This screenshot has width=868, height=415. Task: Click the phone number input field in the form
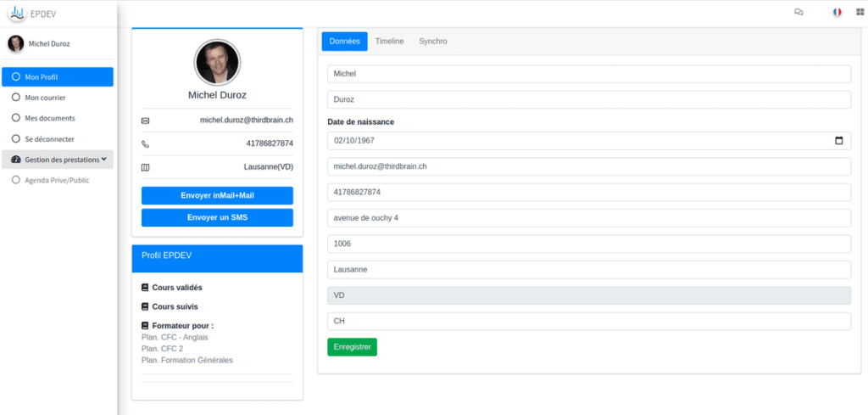tap(589, 193)
